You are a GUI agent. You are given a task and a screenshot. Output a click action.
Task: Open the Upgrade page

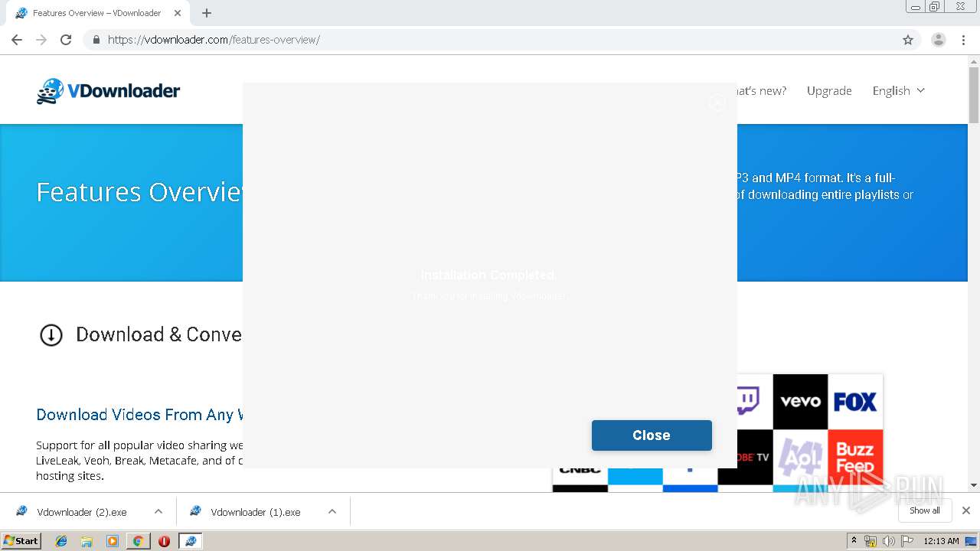click(829, 90)
